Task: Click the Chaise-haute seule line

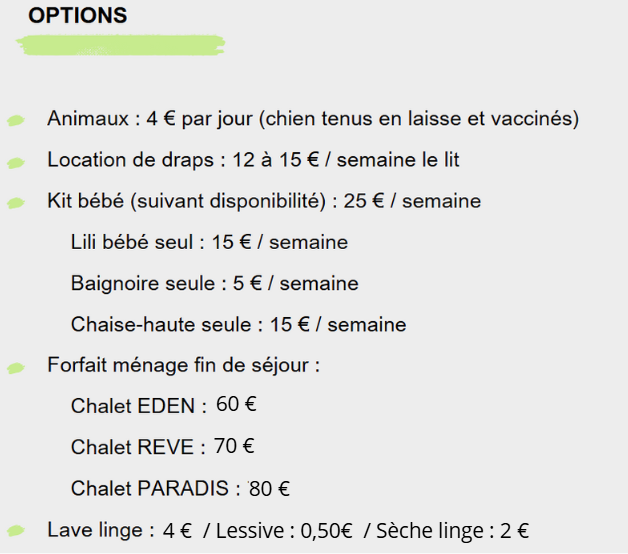Action: 238,324
